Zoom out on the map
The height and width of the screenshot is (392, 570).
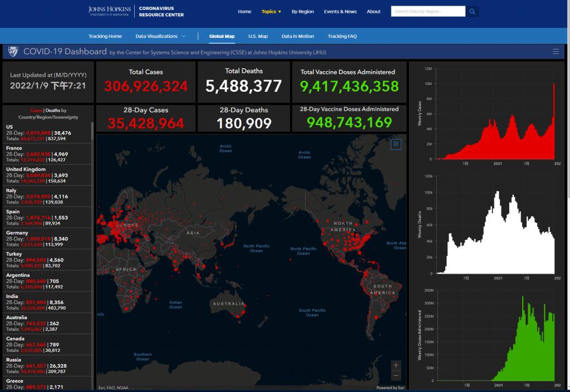[x=396, y=375]
